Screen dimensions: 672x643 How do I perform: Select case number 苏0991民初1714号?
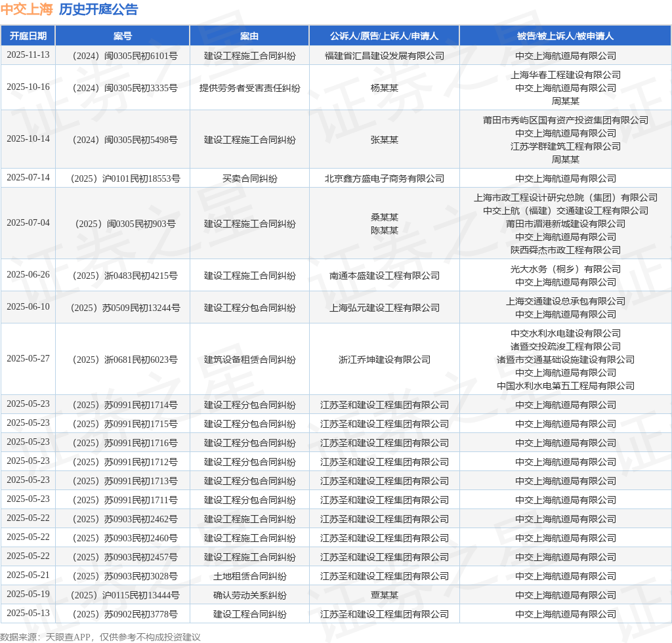coord(141,405)
